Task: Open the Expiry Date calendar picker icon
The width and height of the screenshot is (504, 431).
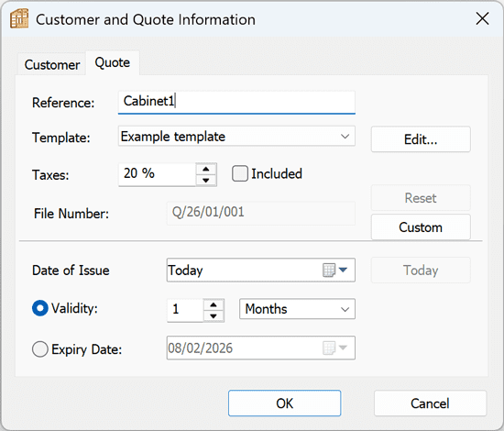Action: 334,348
